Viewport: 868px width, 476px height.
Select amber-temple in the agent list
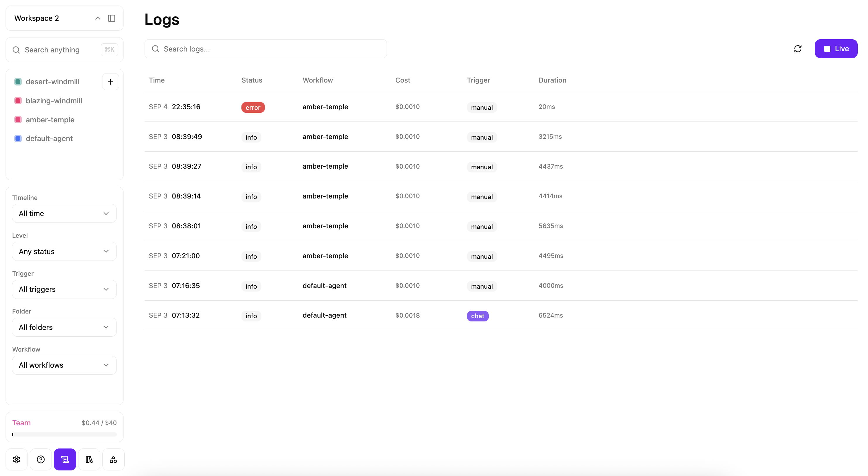(x=50, y=120)
